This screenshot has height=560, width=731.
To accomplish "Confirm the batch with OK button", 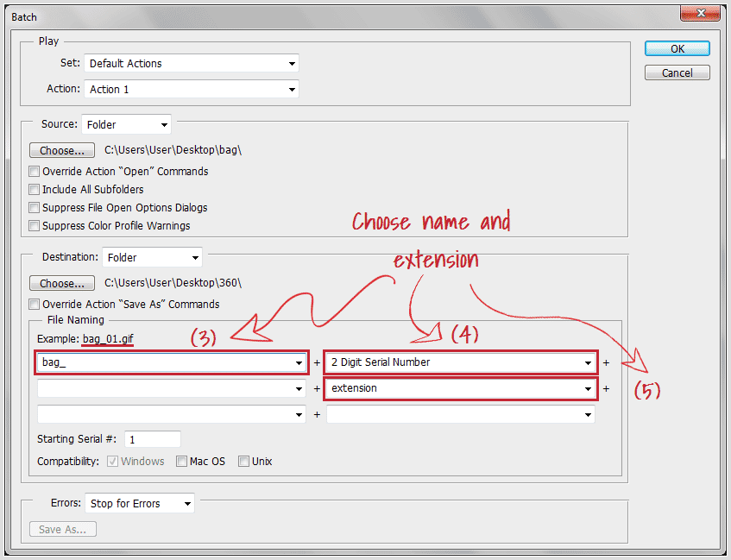I will coord(677,48).
